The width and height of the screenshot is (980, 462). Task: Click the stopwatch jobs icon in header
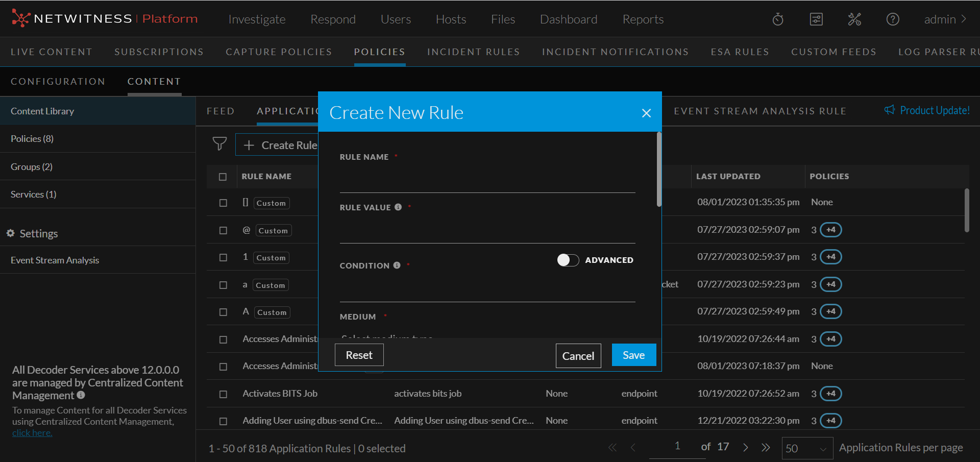778,19
